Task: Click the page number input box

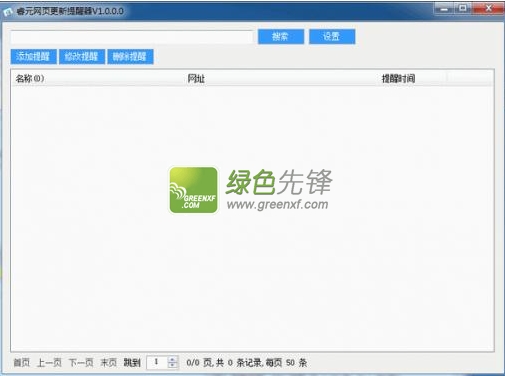Action: tap(157, 362)
